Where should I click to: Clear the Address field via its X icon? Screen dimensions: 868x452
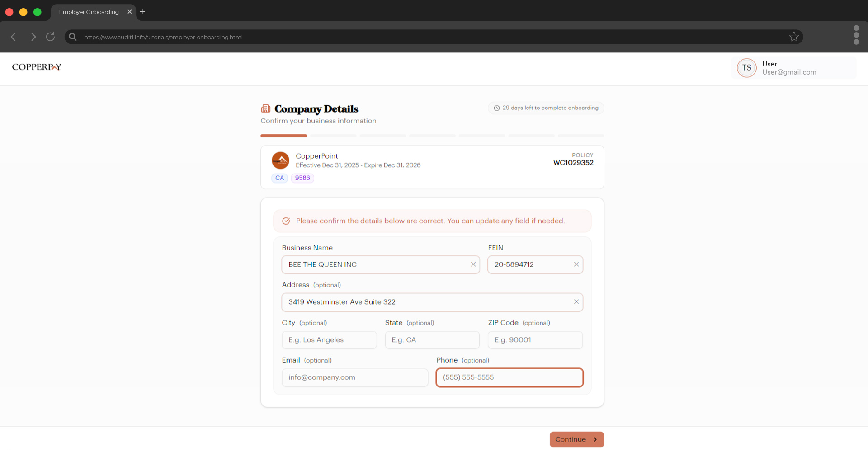click(576, 301)
